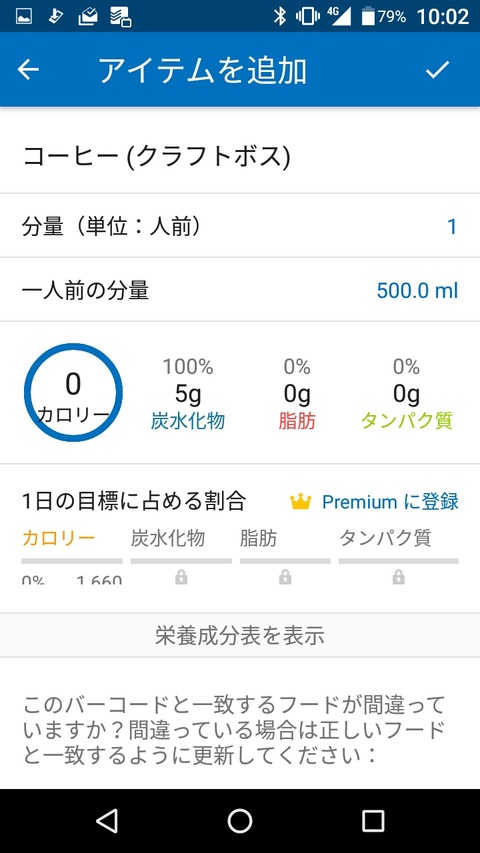Open the 一人前の分量 row
Viewport: 480px width, 853px height.
(x=240, y=290)
